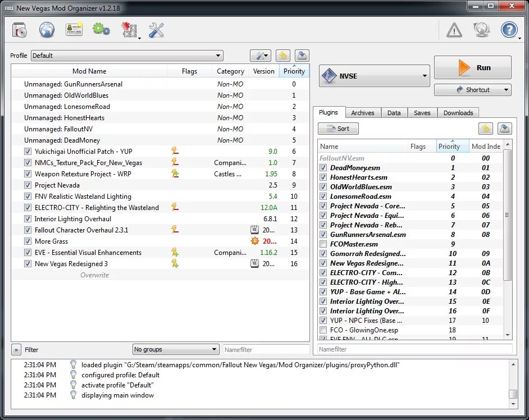This screenshot has height=420, width=529.
Task: Open the Saves tab
Action: (x=422, y=113)
